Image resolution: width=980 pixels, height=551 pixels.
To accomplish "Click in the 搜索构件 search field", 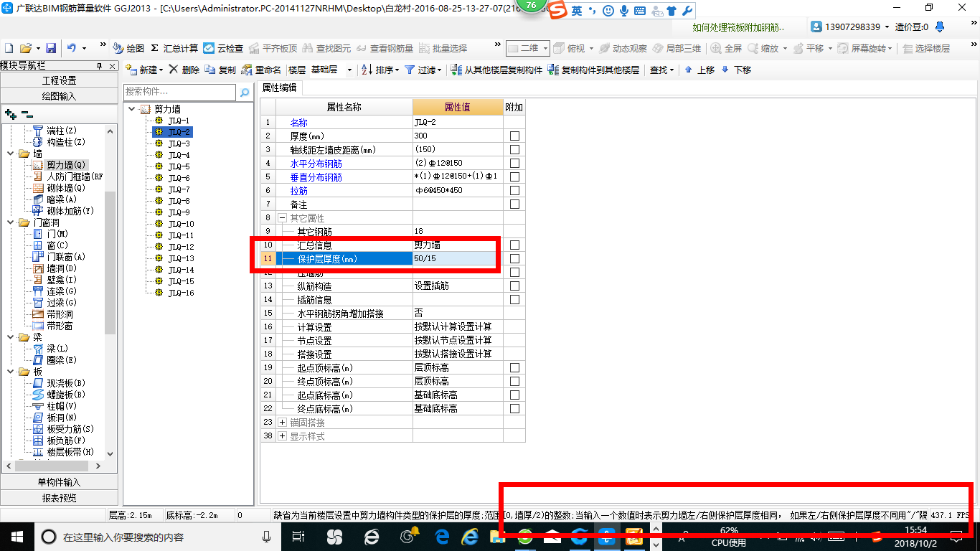I will 179,93.
